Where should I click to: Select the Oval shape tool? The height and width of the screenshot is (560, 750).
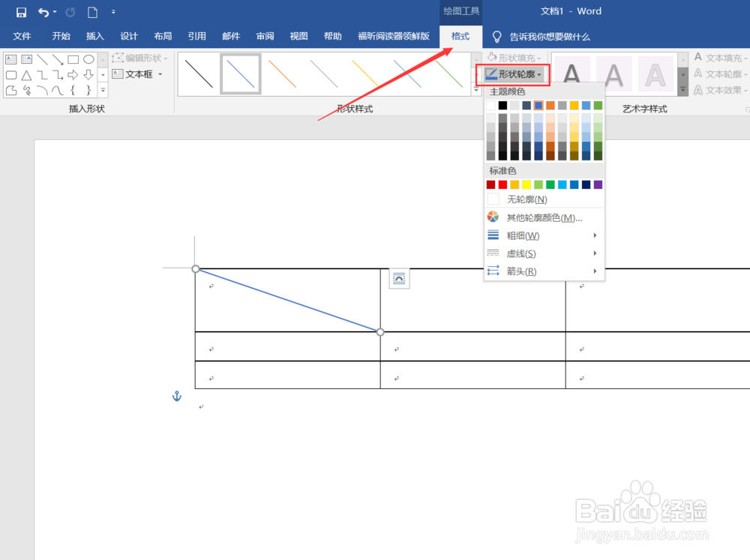[88, 58]
